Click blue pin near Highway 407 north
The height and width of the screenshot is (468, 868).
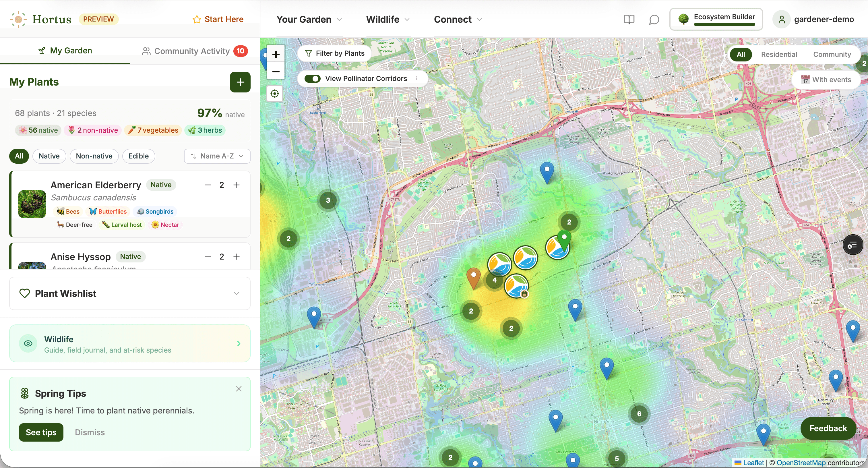tap(547, 172)
